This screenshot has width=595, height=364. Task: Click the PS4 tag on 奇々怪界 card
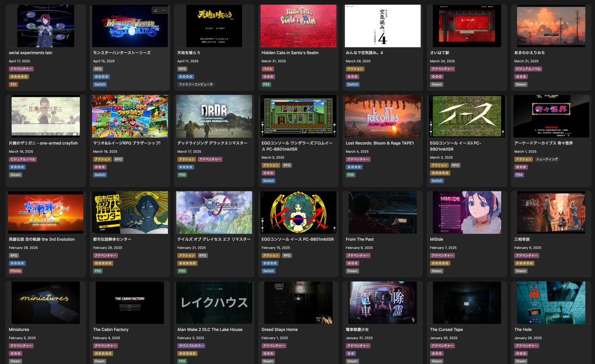pyautogui.click(x=519, y=175)
